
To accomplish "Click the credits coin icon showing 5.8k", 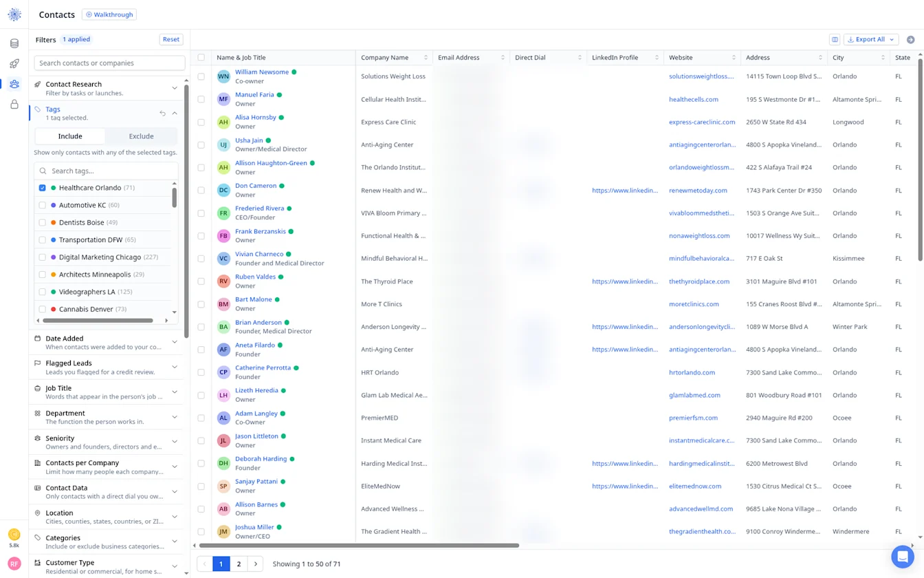I will (14, 535).
